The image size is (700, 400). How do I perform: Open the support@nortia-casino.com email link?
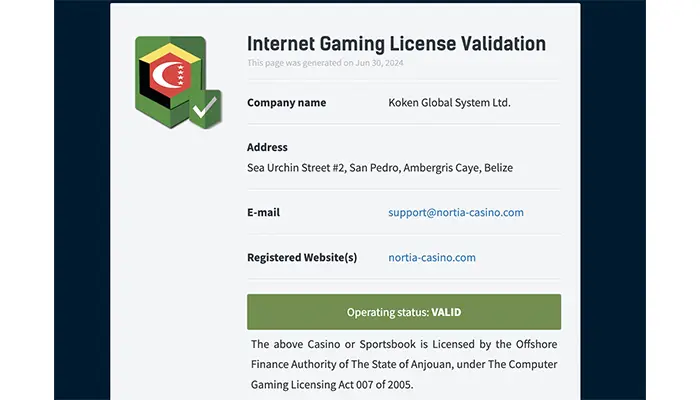coord(456,212)
